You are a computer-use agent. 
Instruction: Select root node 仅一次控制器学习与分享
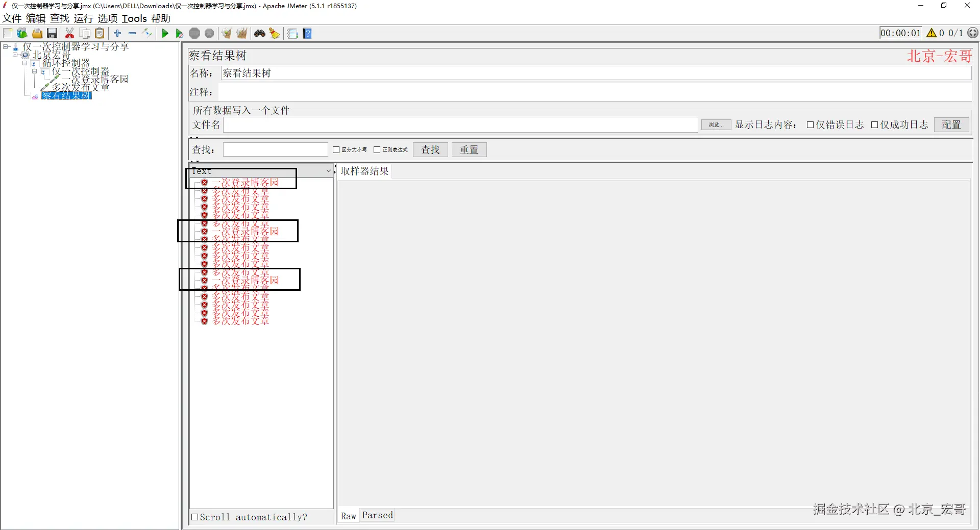click(x=76, y=46)
